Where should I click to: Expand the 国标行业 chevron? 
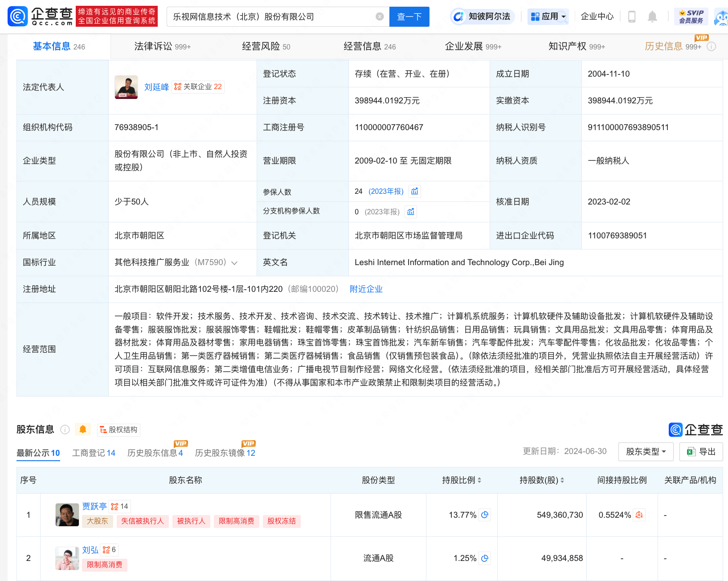[x=234, y=262]
